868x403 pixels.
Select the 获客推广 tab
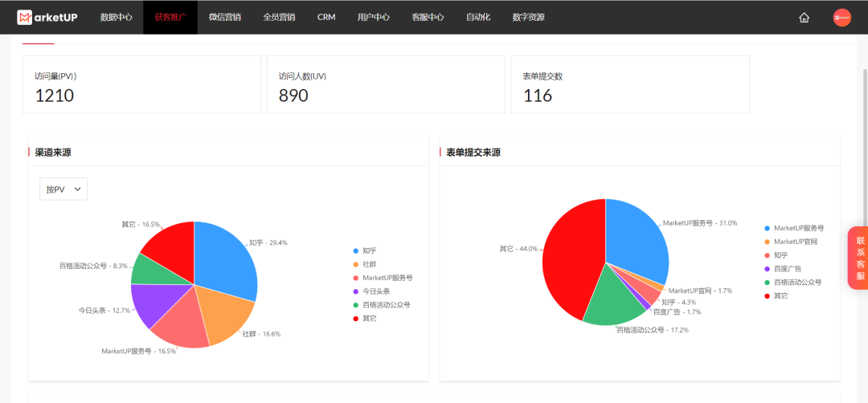(x=170, y=17)
